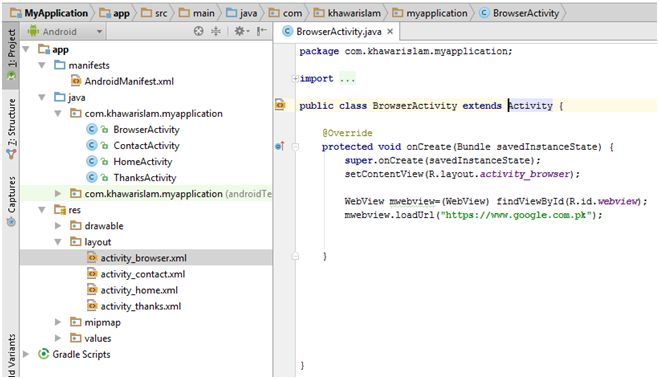The width and height of the screenshot is (659, 379).
Task: Click the XML file icon for AndroidManifest.xml
Action: [x=76, y=81]
